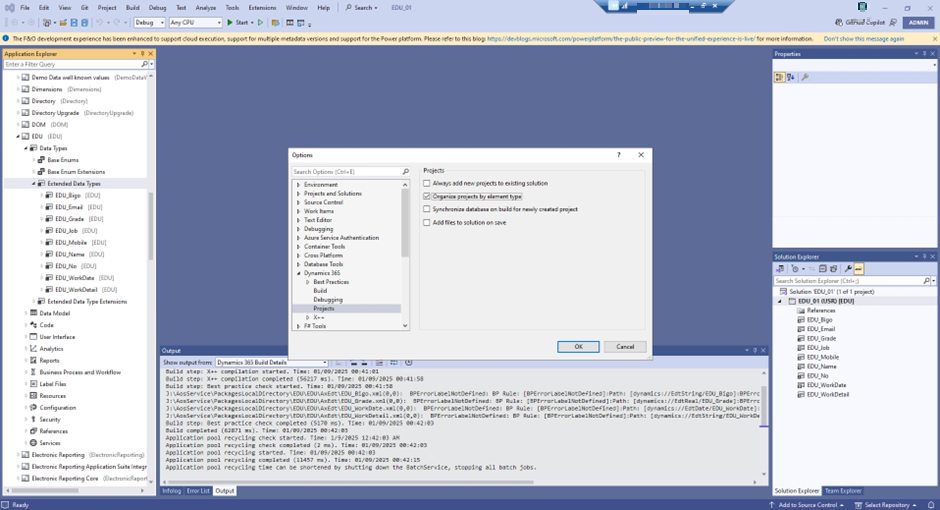Click OK in the Options dialog
The width and height of the screenshot is (940, 510).
pos(578,347)
